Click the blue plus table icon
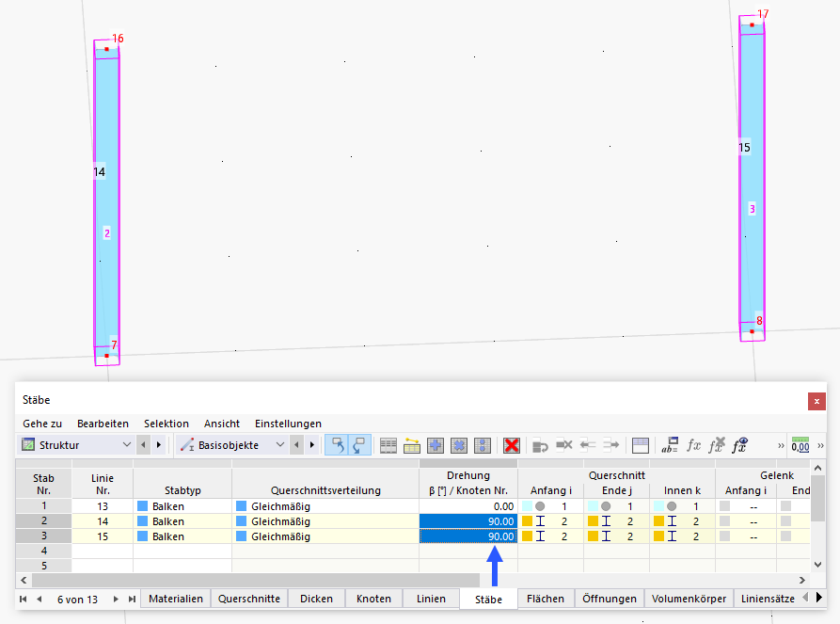Viewport: 840px width, 624px height. tap(436, 445)
